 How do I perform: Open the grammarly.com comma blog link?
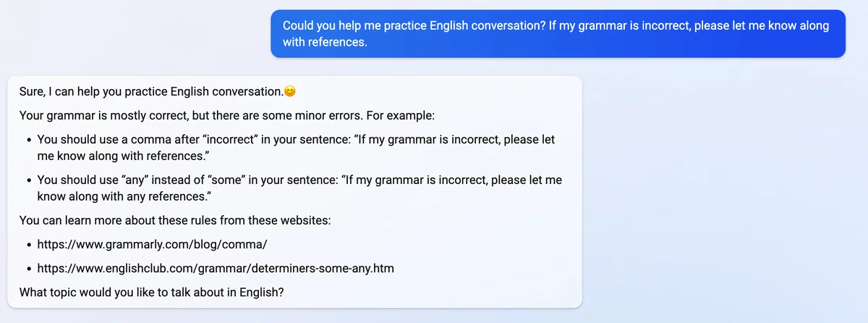[156, 244]
